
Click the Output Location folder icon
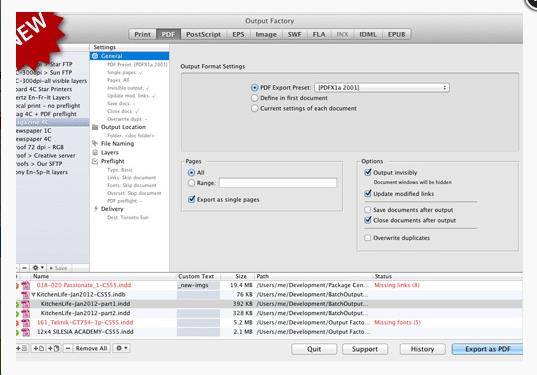tap(95, 127)
